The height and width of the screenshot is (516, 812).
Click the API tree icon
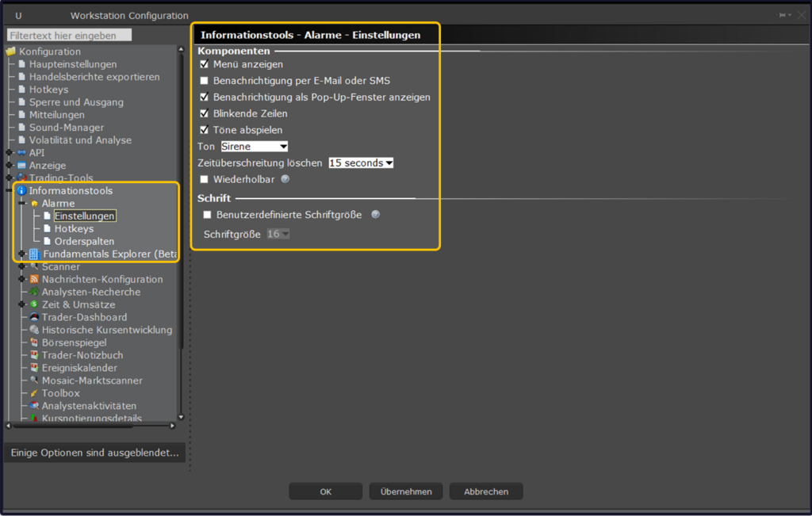(21, 153)
